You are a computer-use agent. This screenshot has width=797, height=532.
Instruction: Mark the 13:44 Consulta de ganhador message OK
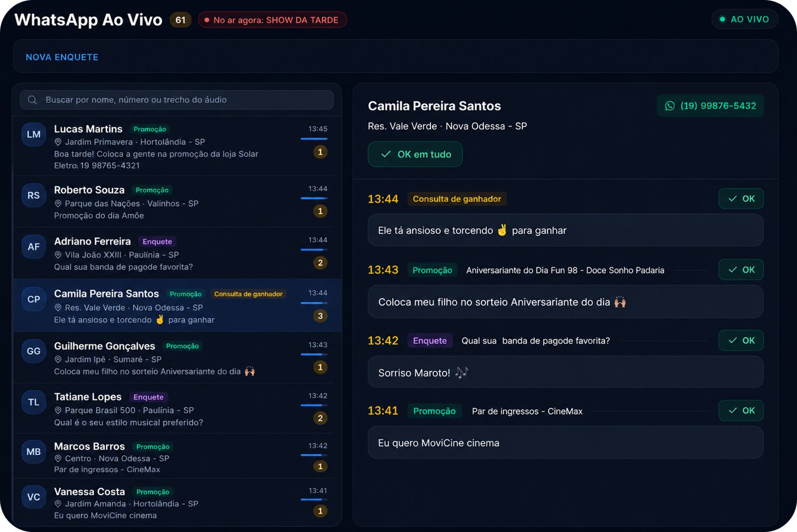click(741, 199)
